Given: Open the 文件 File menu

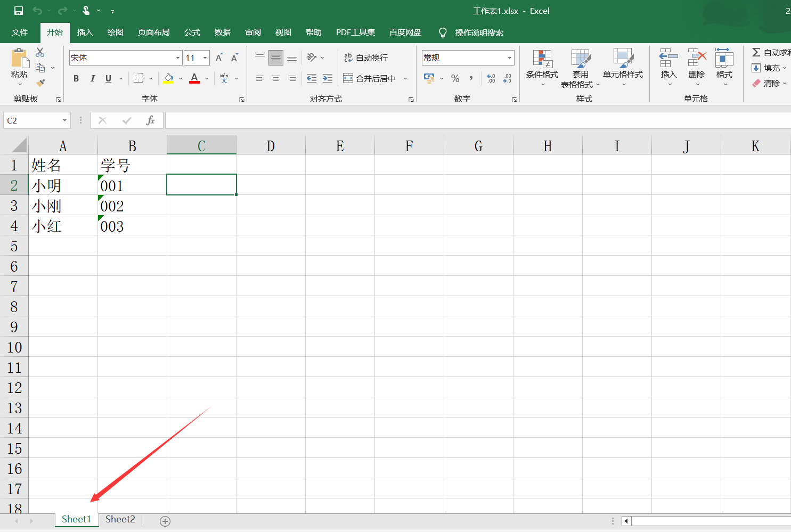Looking at the screenshot, I should coord(20,32).
